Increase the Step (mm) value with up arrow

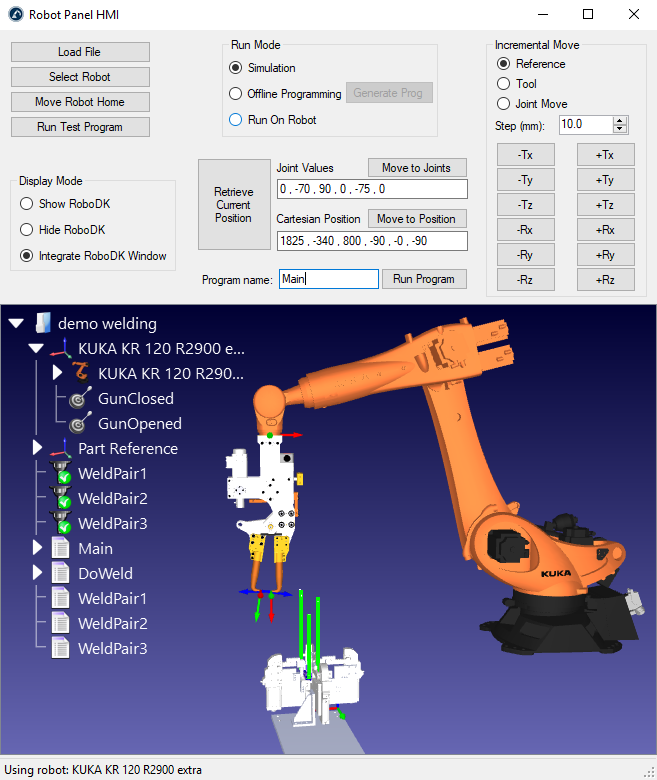621,120
